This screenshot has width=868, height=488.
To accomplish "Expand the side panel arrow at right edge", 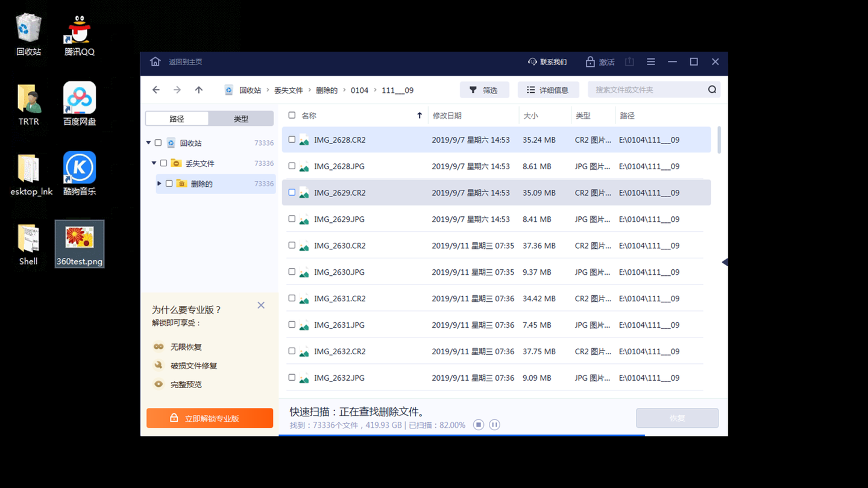I will (x=725, y=262).
